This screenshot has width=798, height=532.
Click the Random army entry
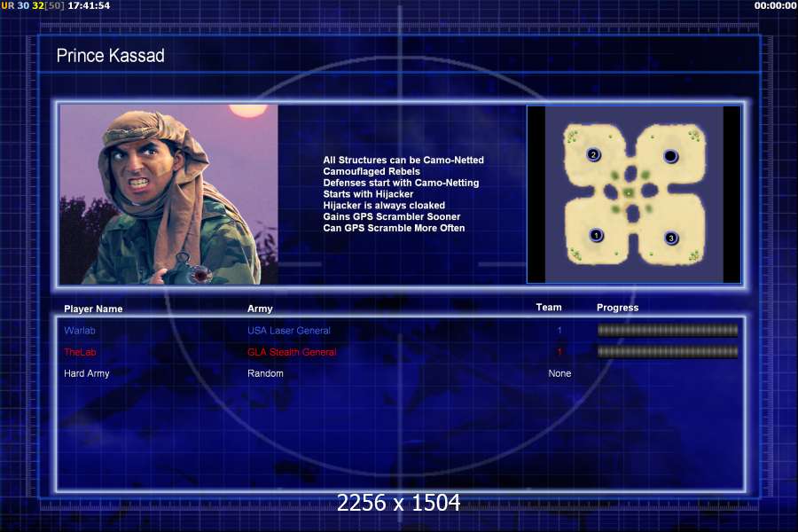[265, 373]
